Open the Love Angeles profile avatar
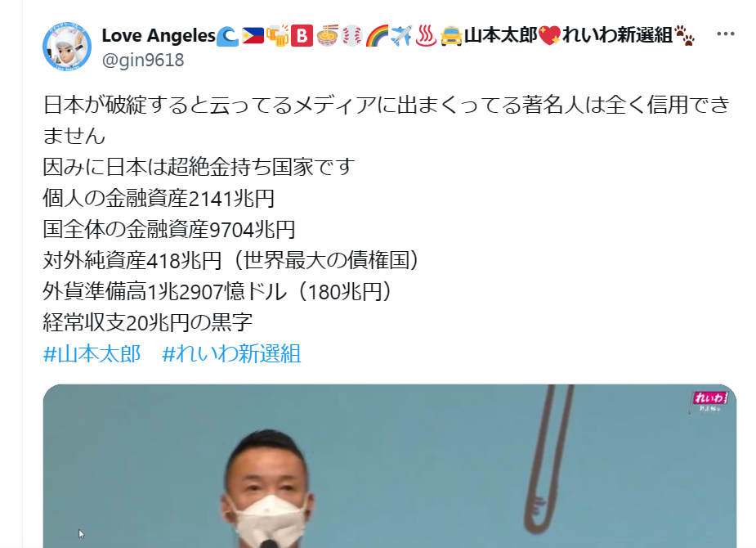 [x=67, y=47]
